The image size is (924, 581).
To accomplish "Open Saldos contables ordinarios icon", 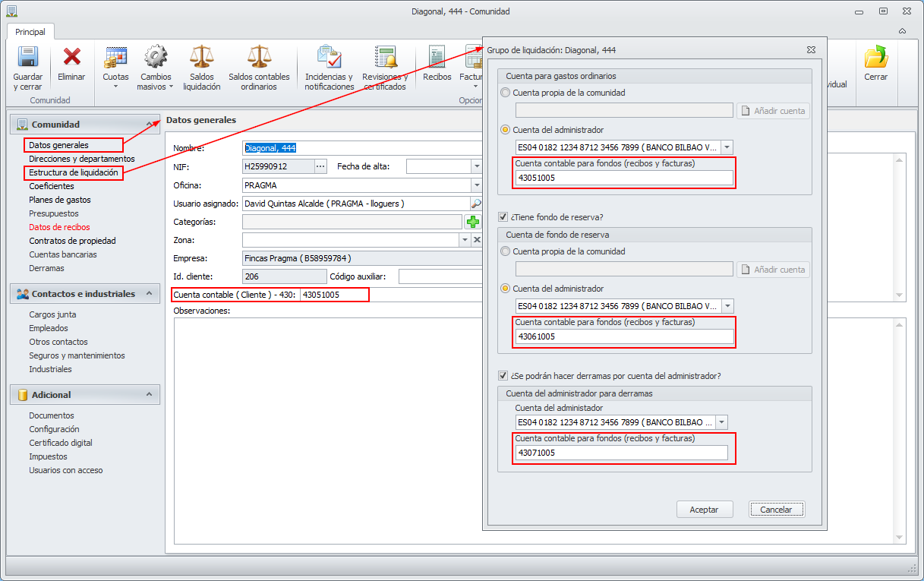I will [x=259, y=57].
